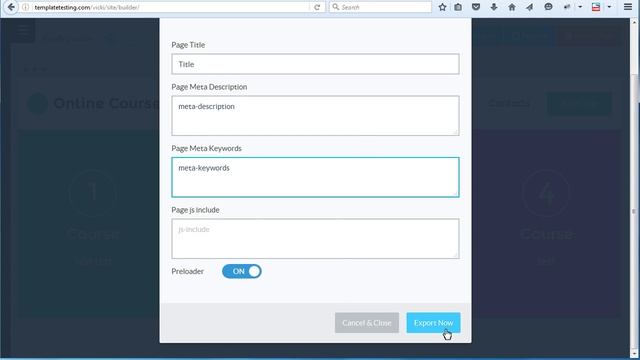Click the Cancel & Close button
Viewport: 640px width, 360px height.
(367, 323)
